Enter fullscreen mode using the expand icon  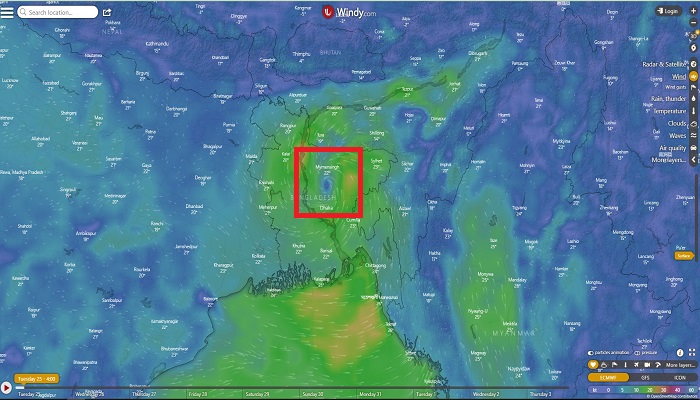pyautogui.click(x=692, y=353)
